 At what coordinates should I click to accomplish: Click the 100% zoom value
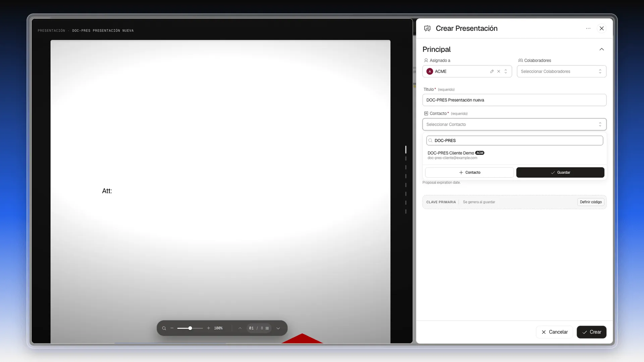coord(218,328)
